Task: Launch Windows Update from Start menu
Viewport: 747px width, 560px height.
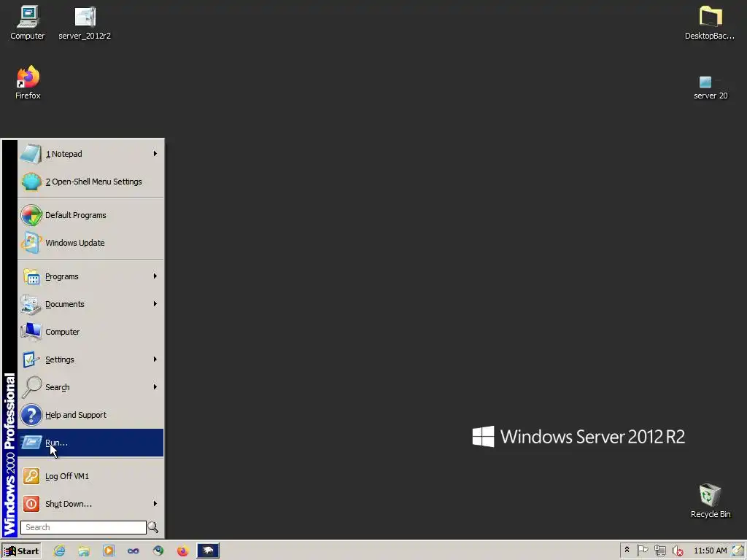Action: point(90,243)
